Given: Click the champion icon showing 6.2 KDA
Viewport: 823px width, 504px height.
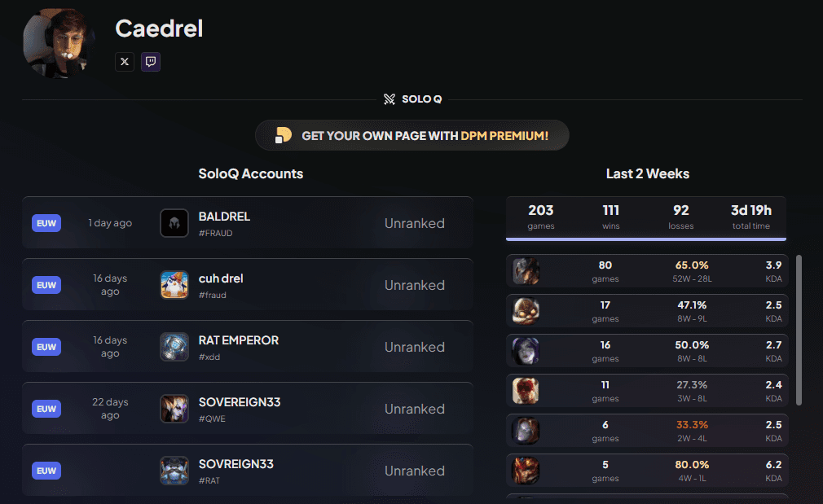Looking at the screenshot, I should (x=526, y=471).
